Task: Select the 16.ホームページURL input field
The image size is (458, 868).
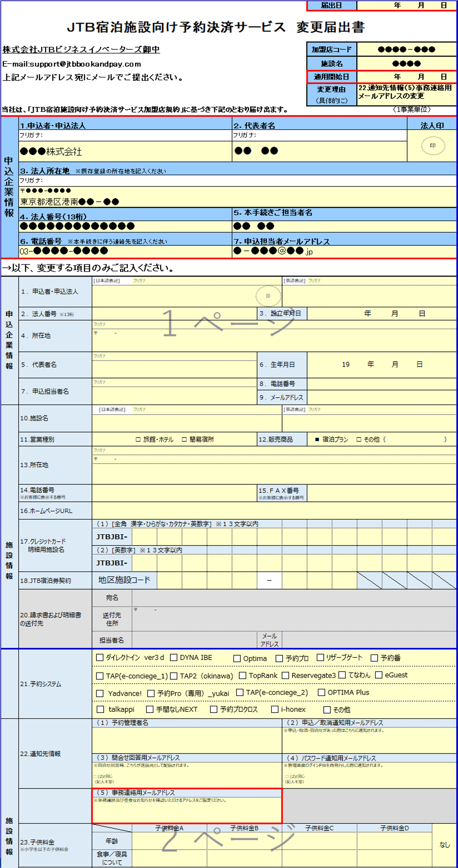Action: pos(274,511)
